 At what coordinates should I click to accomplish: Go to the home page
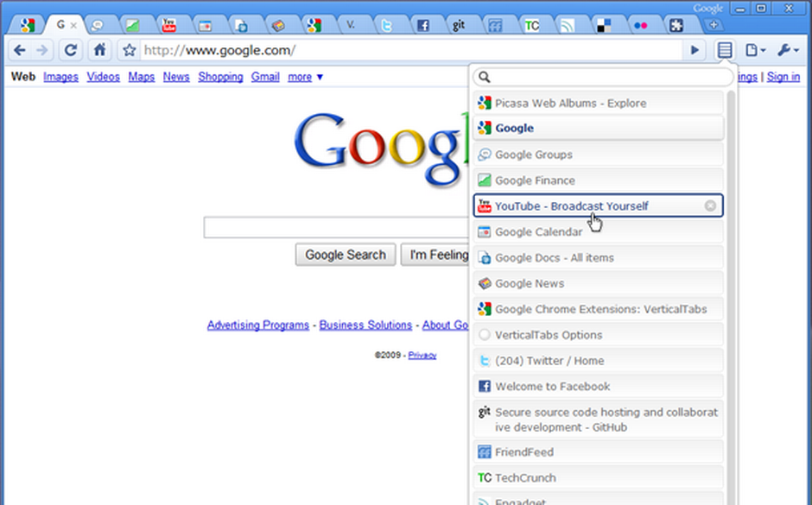click(99, 50)
